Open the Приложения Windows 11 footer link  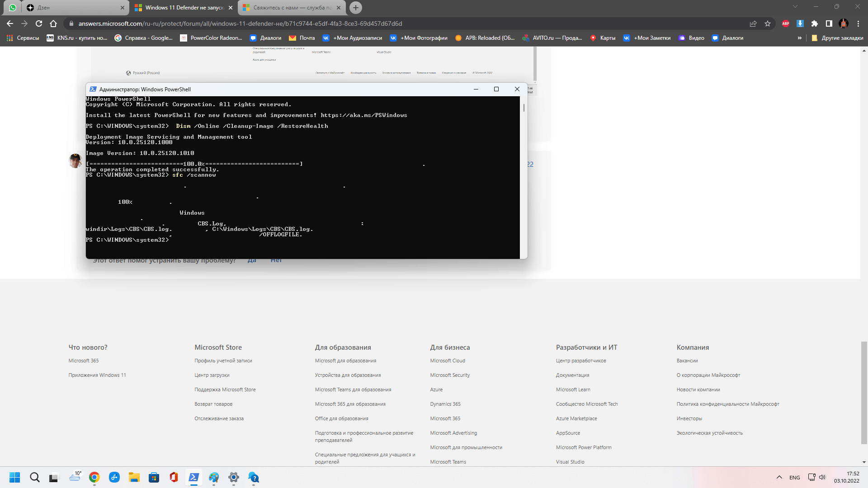[97, 375]
